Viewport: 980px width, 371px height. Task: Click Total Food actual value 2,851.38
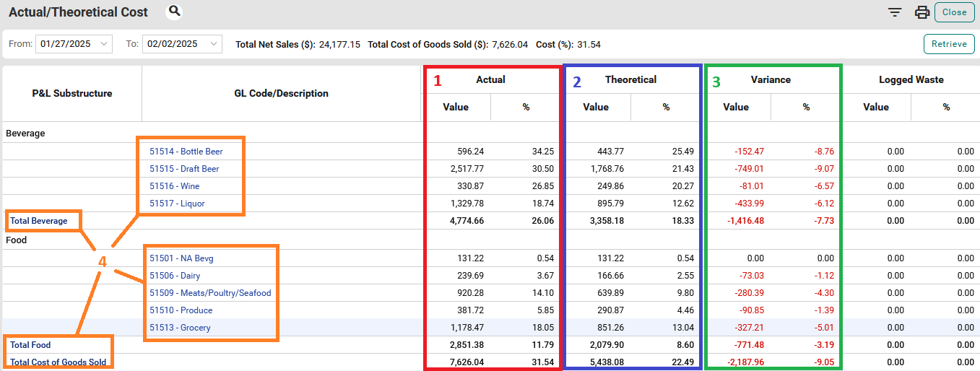tap(467, 345)
